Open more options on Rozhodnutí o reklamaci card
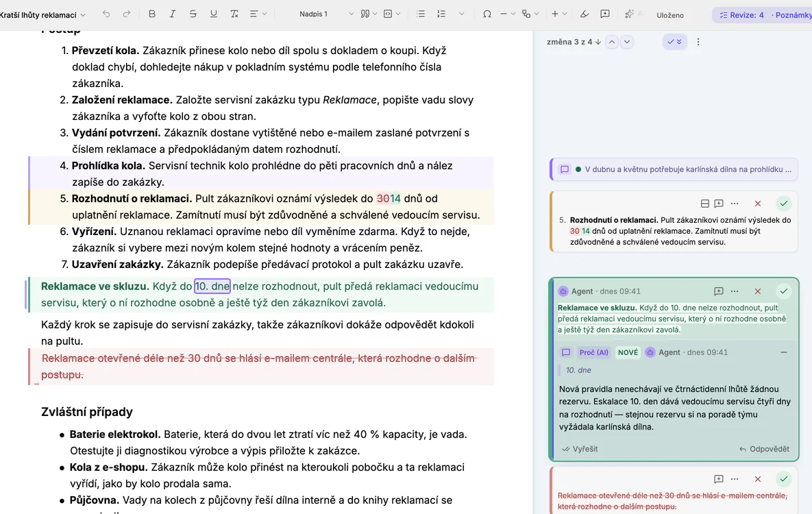Viewport: 812px width, 514px height. tap(735, 204)
